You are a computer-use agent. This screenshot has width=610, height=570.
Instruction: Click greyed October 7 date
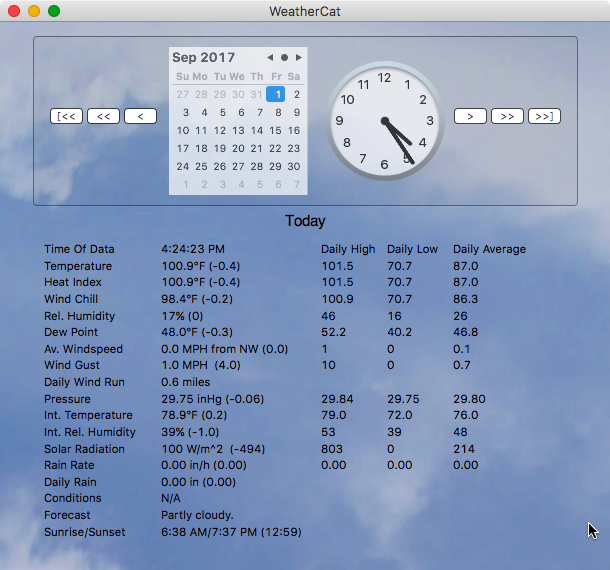[297, 184]
